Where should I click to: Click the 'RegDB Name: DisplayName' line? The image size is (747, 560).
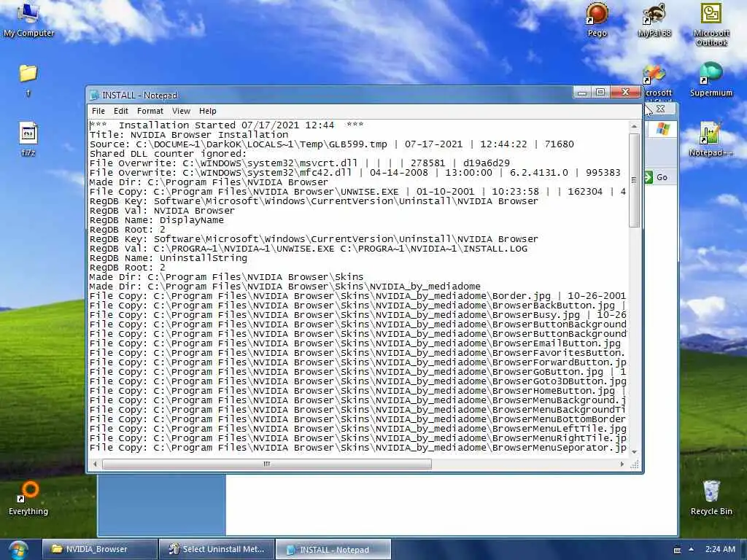pyautogui.click(x=157, y=220)
